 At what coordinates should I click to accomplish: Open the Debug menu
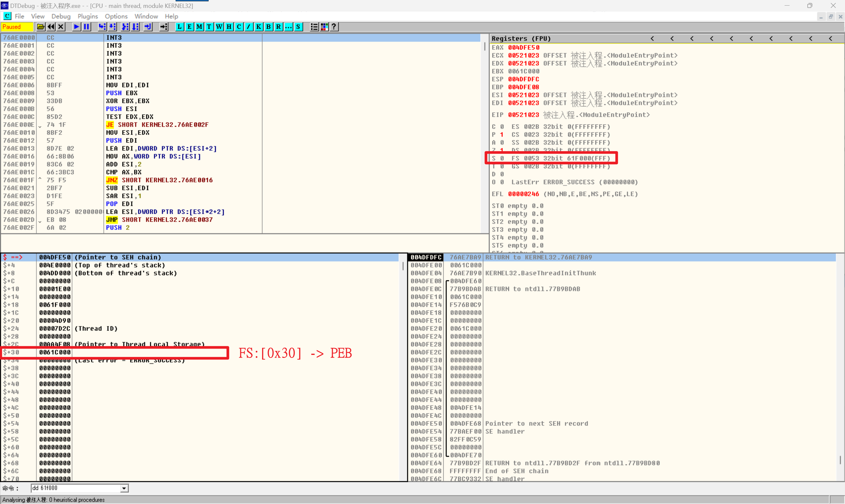[61, 16]
